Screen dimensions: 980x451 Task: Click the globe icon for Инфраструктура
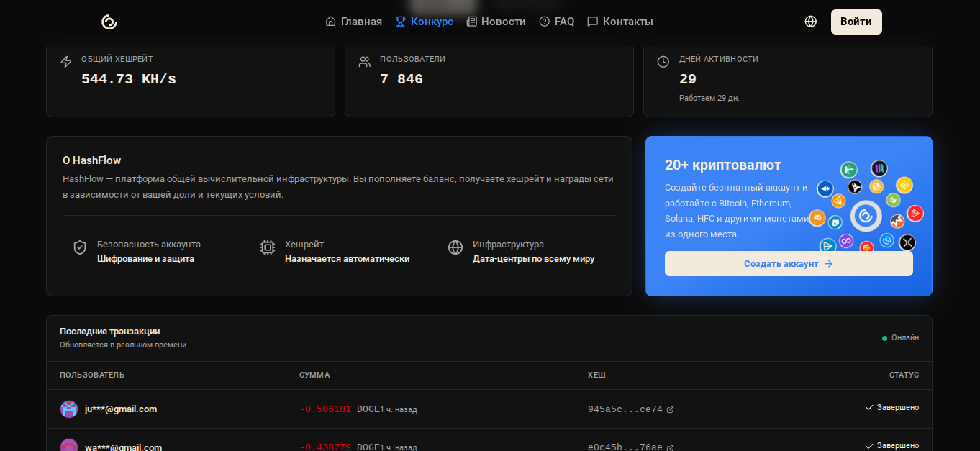455,247
